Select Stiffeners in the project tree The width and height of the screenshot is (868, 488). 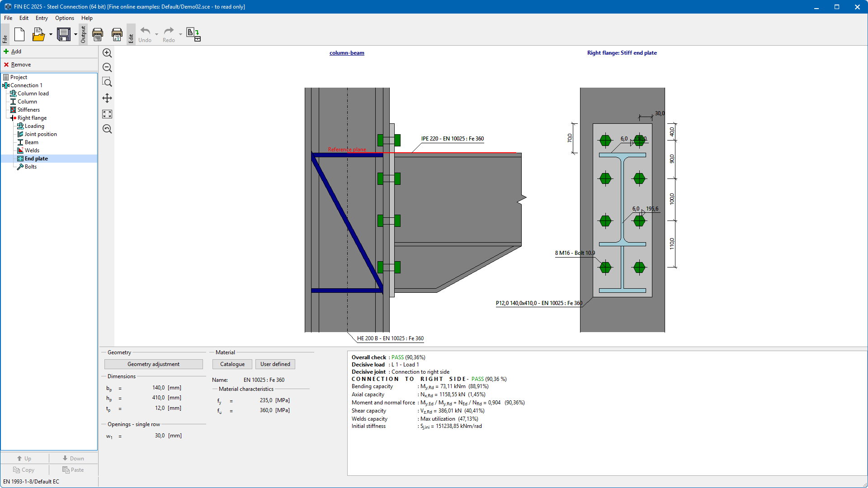[28, 110]
